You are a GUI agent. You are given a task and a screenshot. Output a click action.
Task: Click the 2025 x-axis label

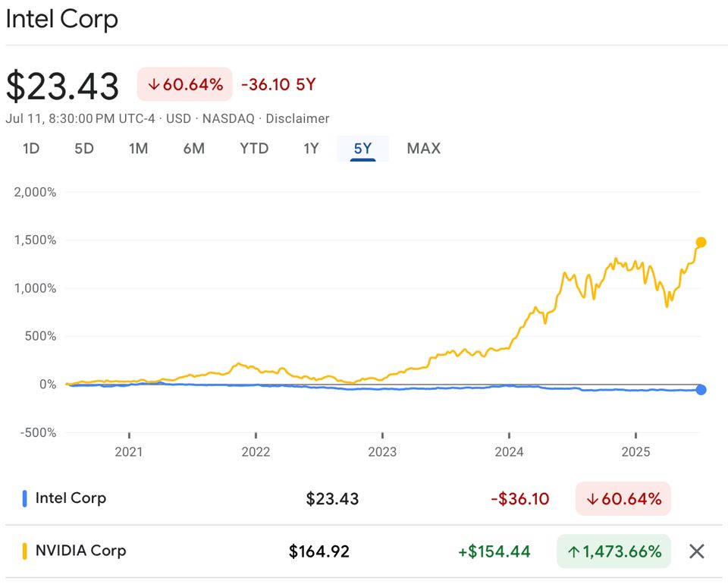pyautogui.click(x=636, y=452)
